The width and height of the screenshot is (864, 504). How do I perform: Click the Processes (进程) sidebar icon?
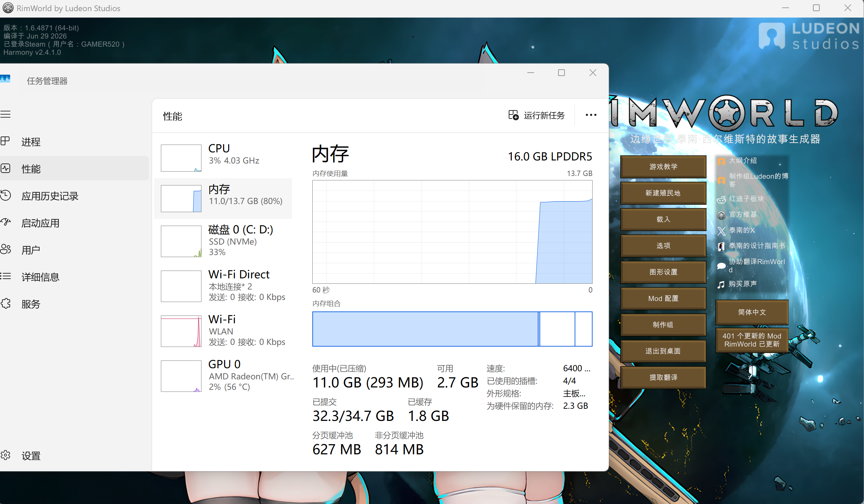click(5, 141)
